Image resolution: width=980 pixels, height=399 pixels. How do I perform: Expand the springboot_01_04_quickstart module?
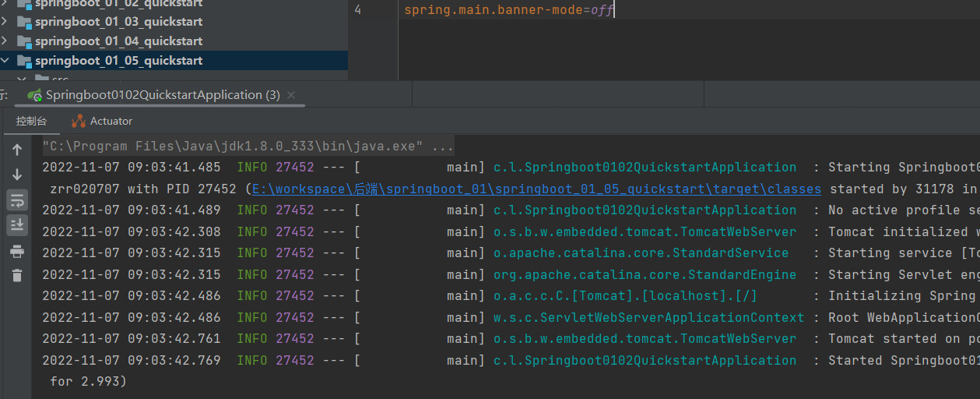[x=5, y=41]
